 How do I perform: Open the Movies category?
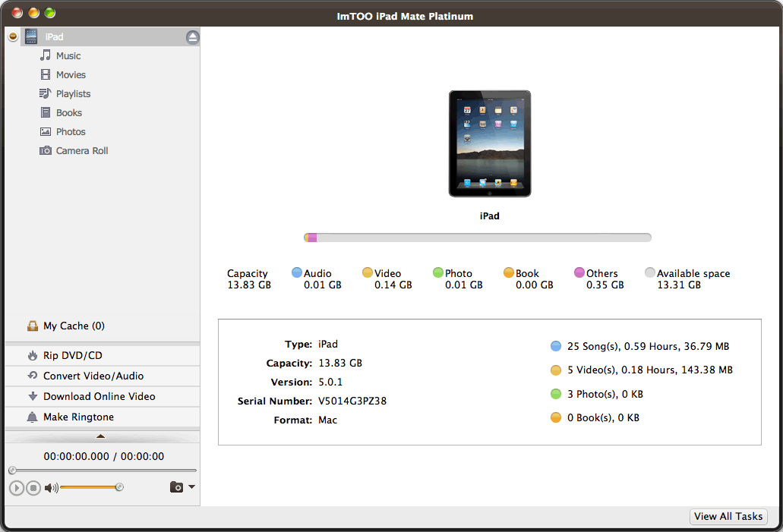(x=71, y=75)
